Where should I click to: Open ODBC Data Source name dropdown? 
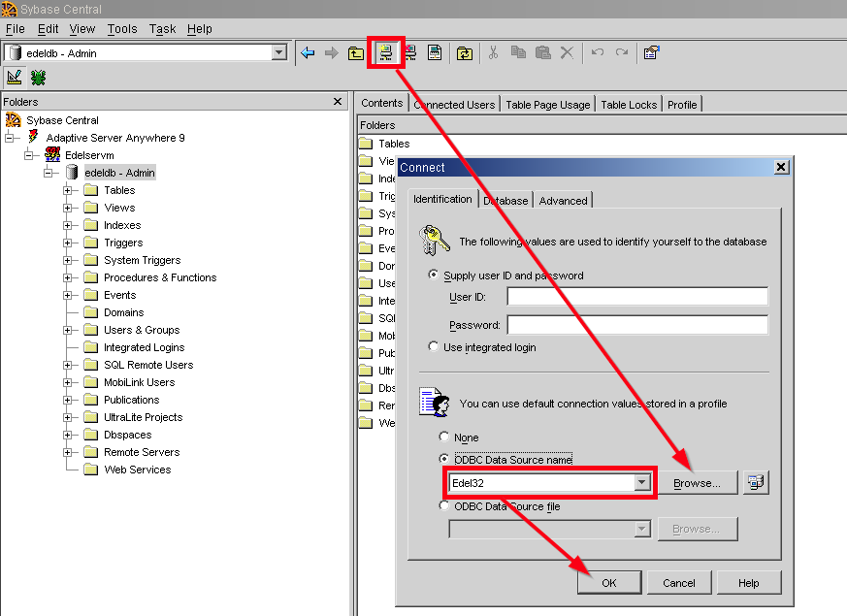641,483
